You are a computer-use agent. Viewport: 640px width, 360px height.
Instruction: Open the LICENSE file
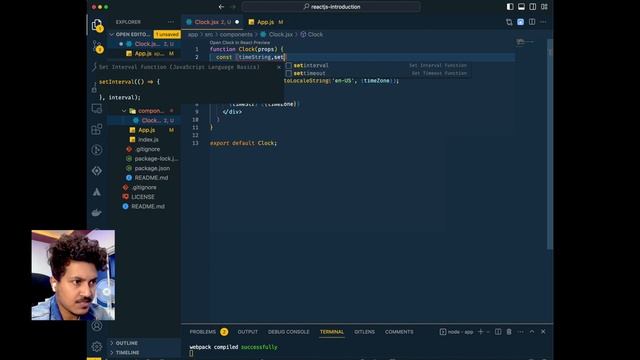[x=144, y=197]
